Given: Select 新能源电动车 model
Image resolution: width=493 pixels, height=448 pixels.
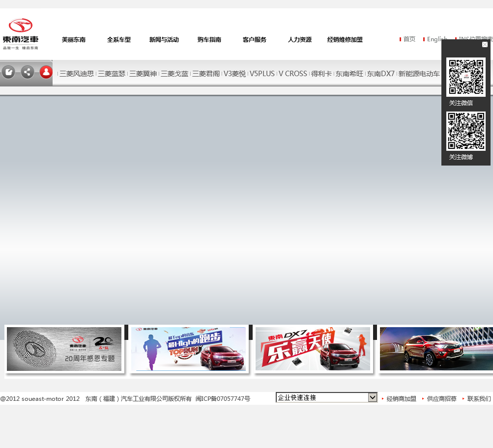Looking at the screenshot, I should point(419,74).
